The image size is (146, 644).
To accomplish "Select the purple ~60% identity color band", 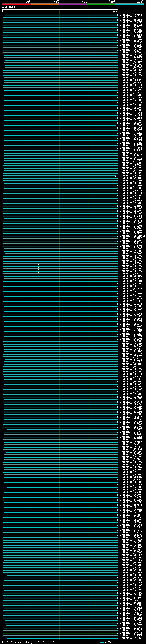I will point(73,4).
